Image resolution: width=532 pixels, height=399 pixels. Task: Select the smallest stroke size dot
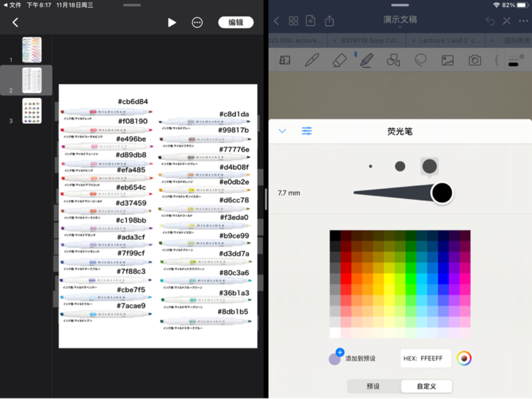(x=371, y=166)
